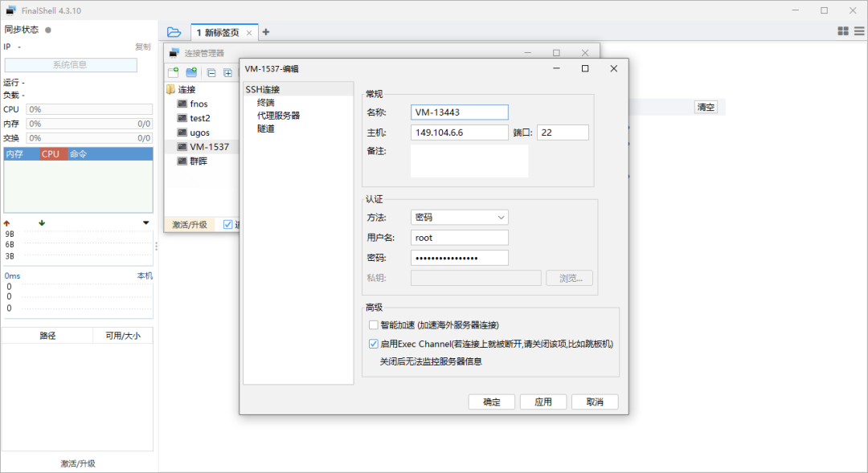The image size is (868, 473).
Task: Open 隧道 settings page
Action: 266,128
